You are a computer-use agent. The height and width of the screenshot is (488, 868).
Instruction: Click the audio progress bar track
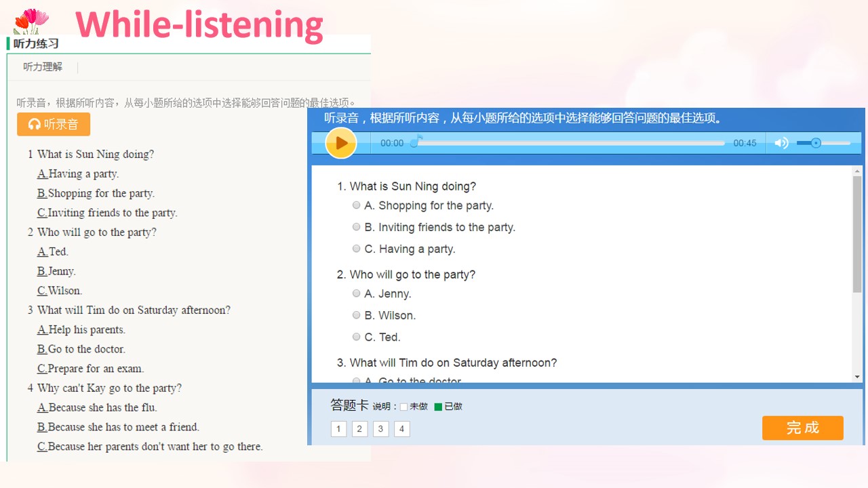click(x=569, y=143)
